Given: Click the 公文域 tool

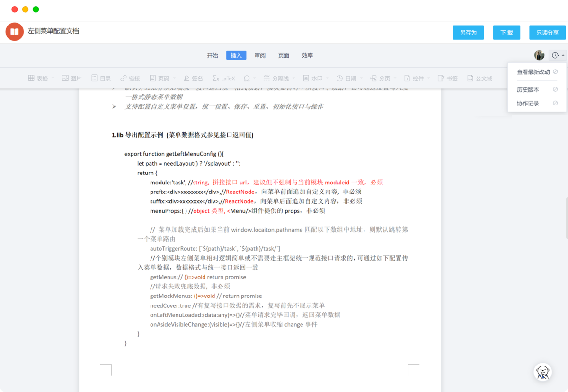Looking at the screenshot, I should tap(479, 78).
